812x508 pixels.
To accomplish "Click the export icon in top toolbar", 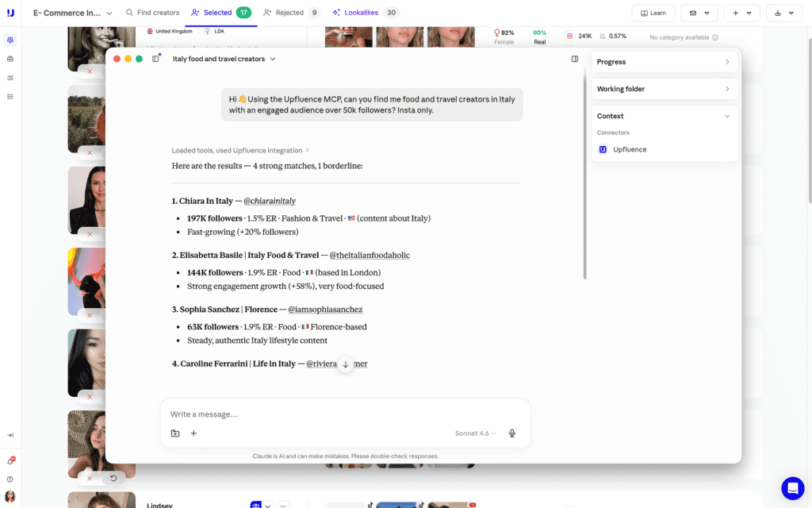I will tap(778, 13).
